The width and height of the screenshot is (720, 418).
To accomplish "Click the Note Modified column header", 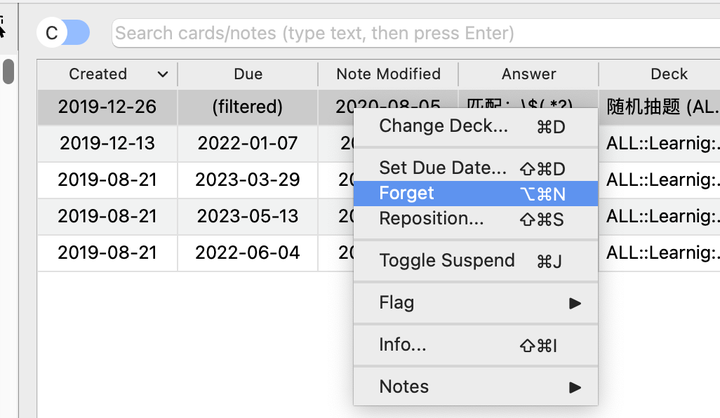I will click(388, 74).
